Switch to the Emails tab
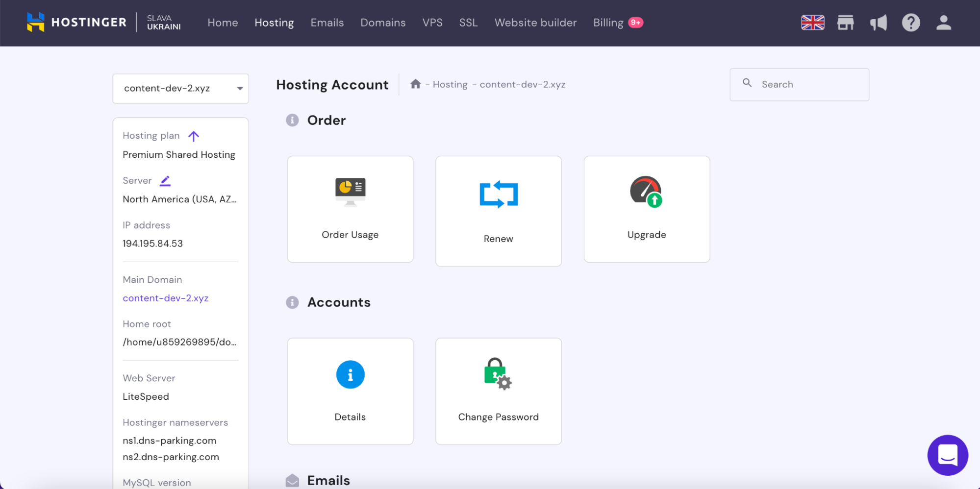Viewport: 980px width, 489px height. pos(327,23)
